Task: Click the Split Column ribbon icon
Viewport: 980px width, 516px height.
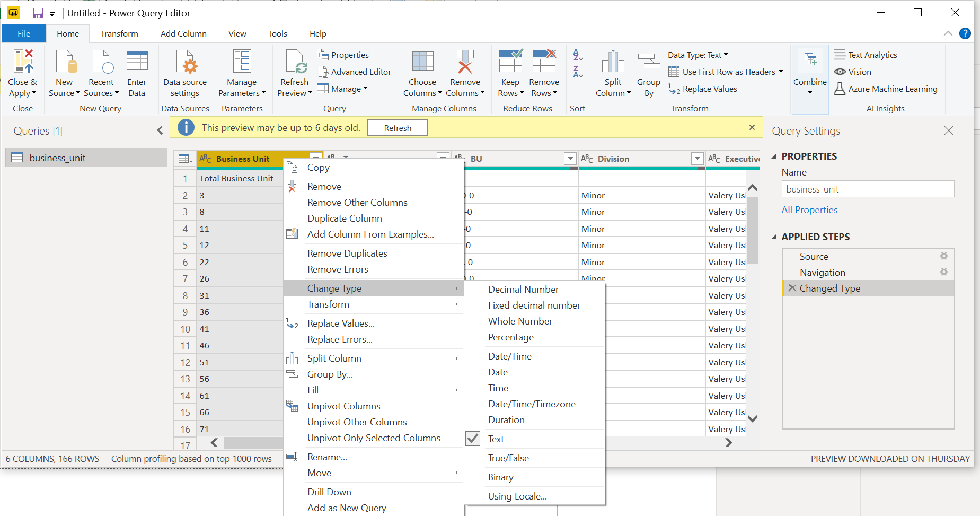Action: 613,62
